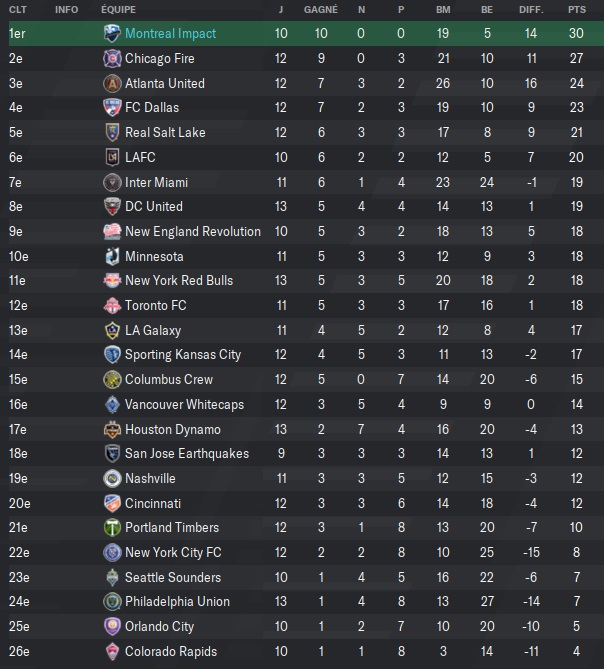
Task: Click the Chicago Fire crest icon
Action: pyautogui.click(x=112, y=58)
